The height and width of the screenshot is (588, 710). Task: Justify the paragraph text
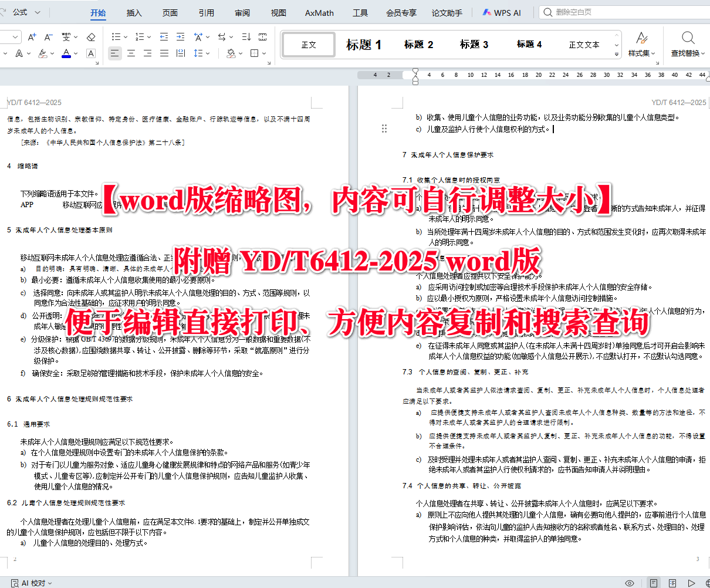(164, 53)
